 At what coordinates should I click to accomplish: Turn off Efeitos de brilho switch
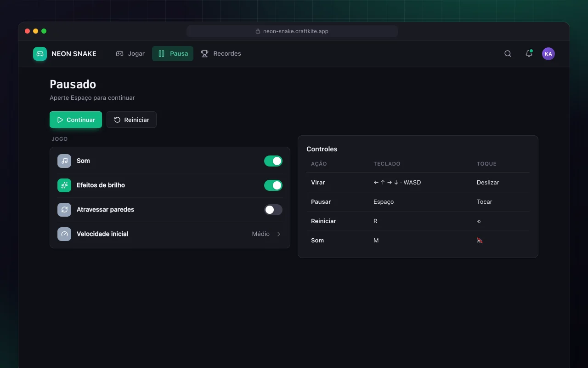273,185
